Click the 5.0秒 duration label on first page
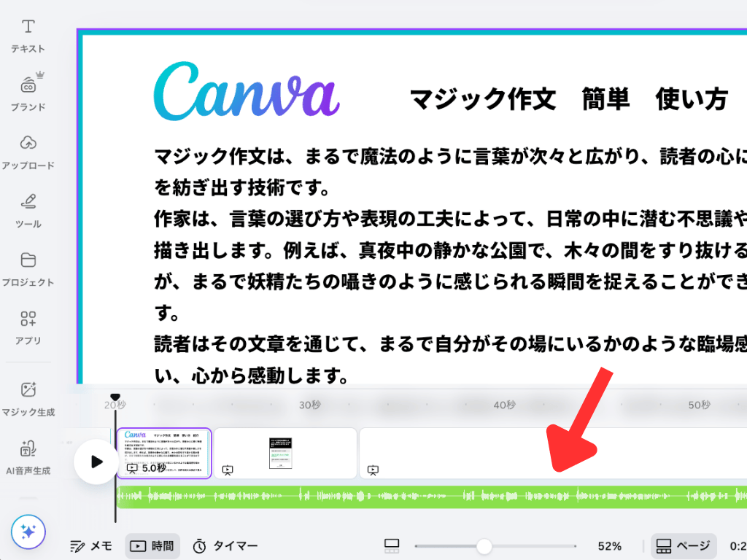747x560 pixels. tap(154, 468)
